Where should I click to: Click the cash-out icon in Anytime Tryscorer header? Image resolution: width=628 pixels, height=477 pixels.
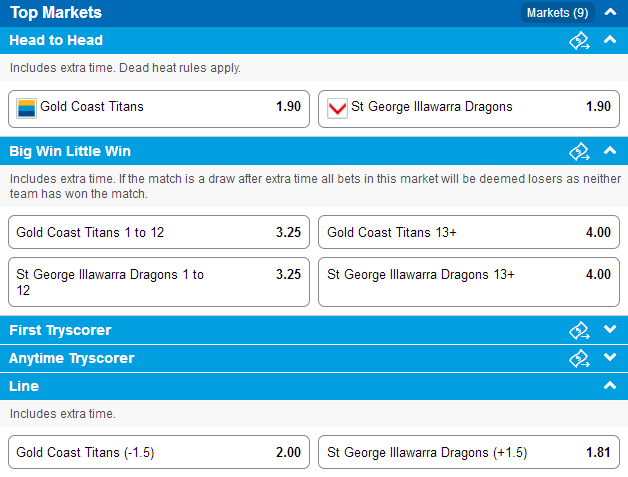pyautogui.click(x=579, y=358)
